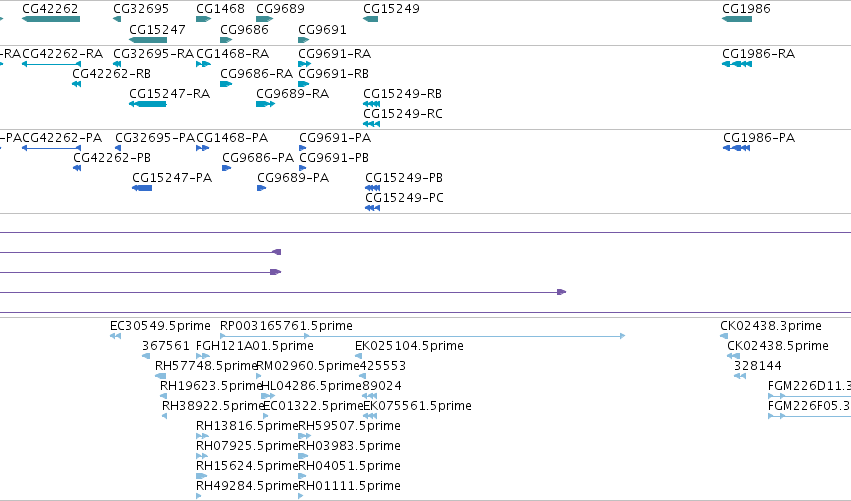The height and width of the screenshot is (501, 851).
Task: Click the CG9689 gene label
Action: point(281,9)
